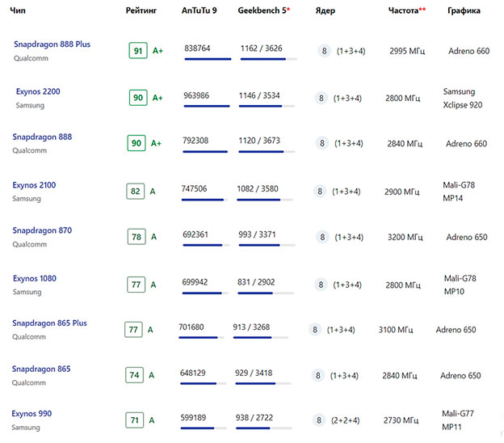This screenshot has width=504, height=443.
Task: Select the AnTuTu score 747506
Action: tap(194, 188)
